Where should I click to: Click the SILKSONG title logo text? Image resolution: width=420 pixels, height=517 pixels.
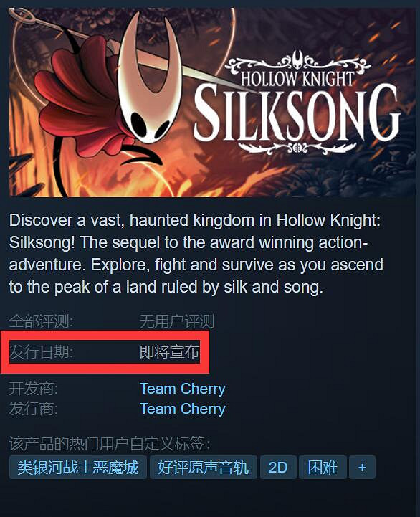click(297, 113)
